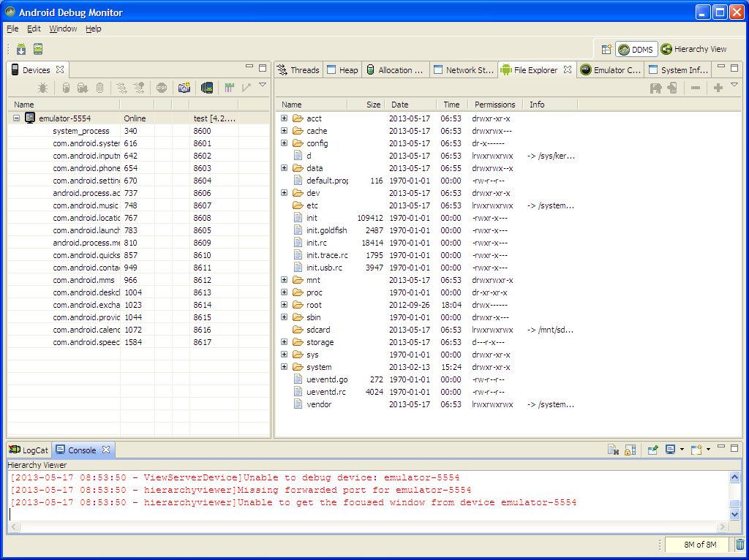The width and height of the screenshot is (749, 560).
Task: Click the Open Console icon
Action: pos(696,450)
